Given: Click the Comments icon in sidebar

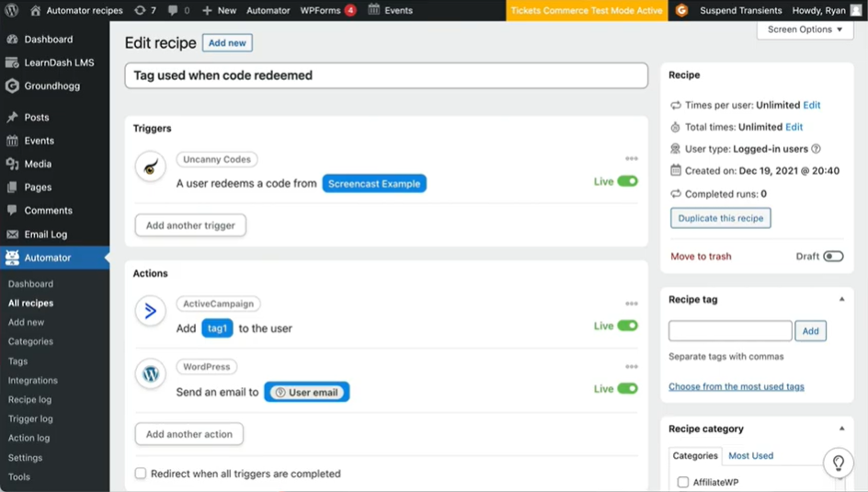Looking at the screenshot, I should 12,211.
